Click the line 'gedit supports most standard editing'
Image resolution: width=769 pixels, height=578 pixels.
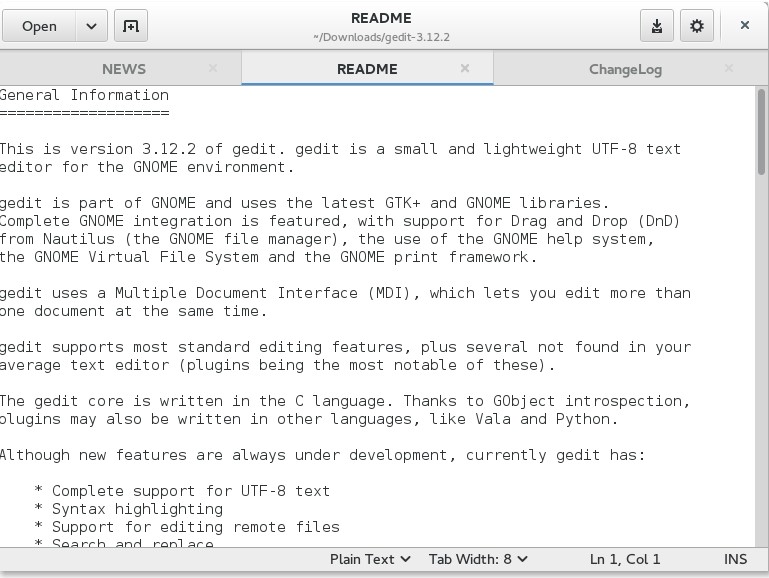coord(345,347)
